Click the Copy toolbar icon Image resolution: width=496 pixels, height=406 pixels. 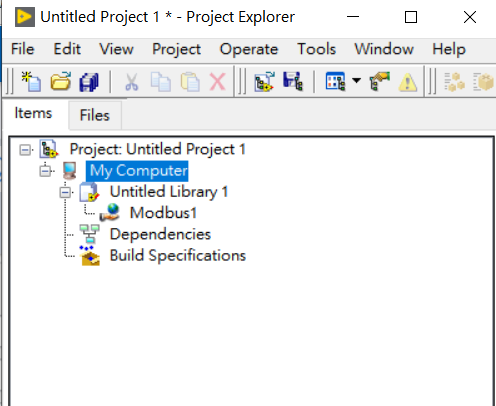(x=160, y=82)
